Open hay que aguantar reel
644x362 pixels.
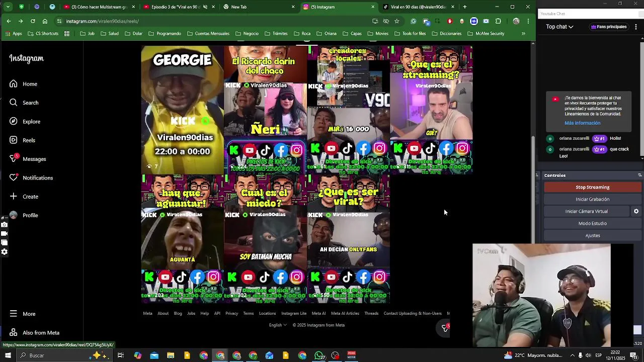coord(182,239)
